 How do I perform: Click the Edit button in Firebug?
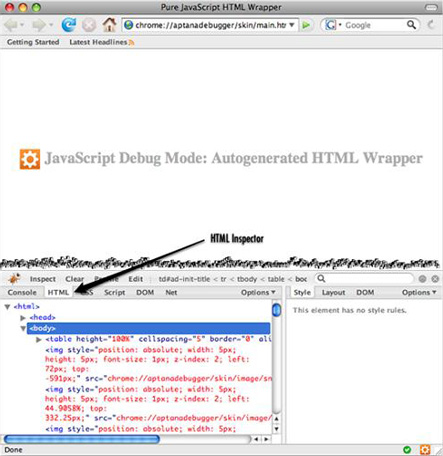[136, 279]
